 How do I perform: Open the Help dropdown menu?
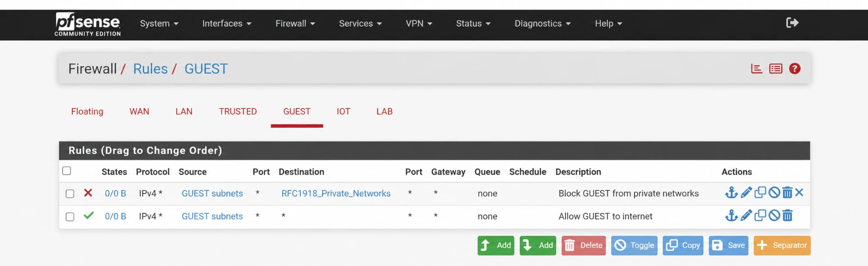pos(609,23)
